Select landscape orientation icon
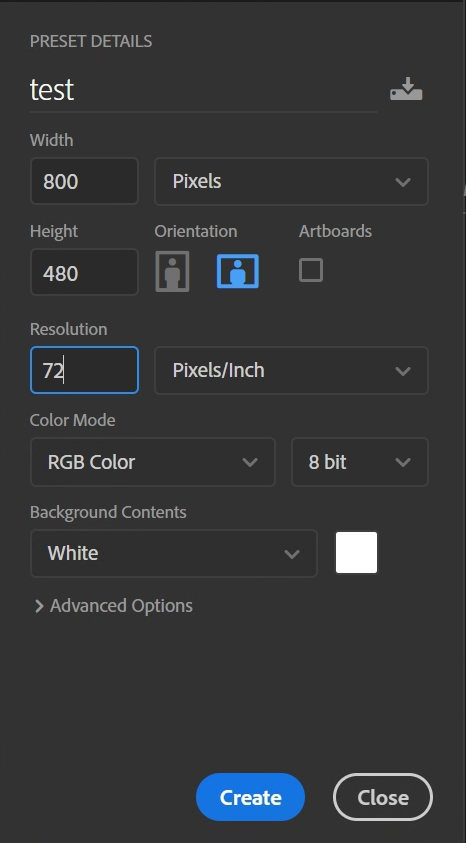This screenshot has width=466, height=843. [238, 272]
